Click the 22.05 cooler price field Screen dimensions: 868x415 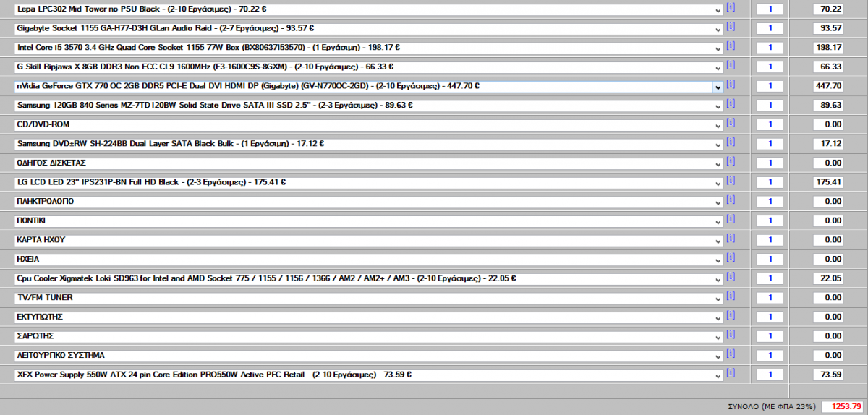(827, 278)
